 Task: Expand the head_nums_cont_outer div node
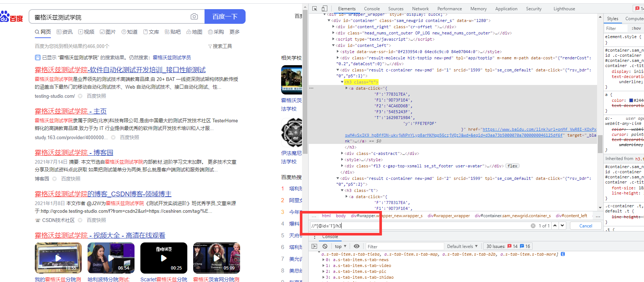[x=333, y=33]
